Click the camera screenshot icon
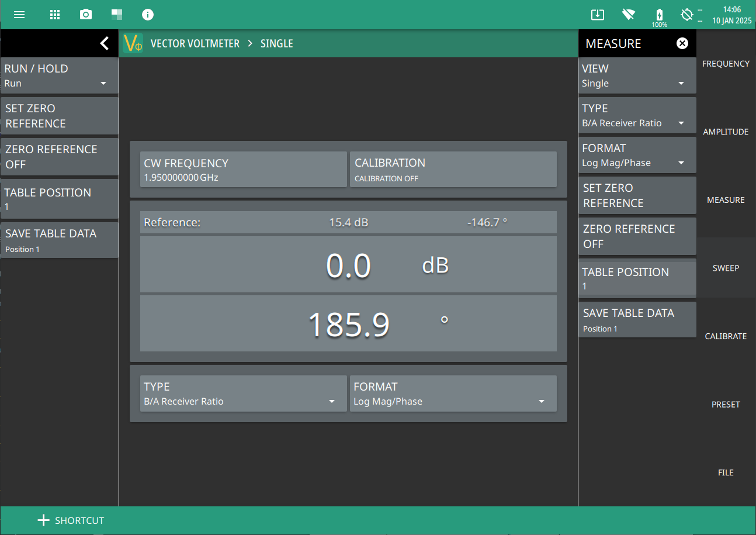756x535 pixels. (x=86, y=15)
